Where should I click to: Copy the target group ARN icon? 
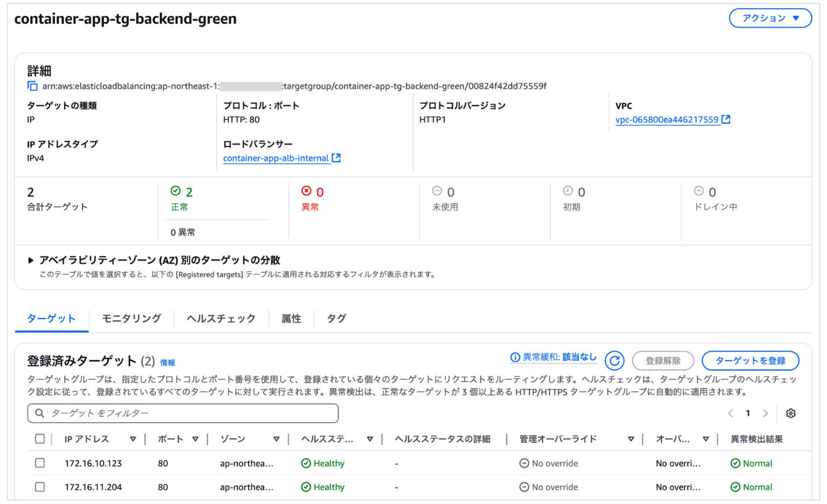pyautogui.click(x=32, y=86)
